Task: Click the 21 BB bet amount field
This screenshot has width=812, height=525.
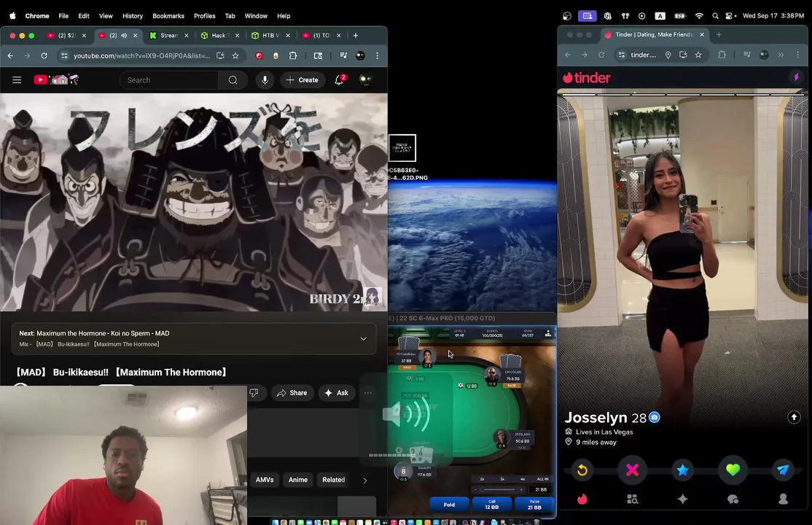Action: (541, 489)
